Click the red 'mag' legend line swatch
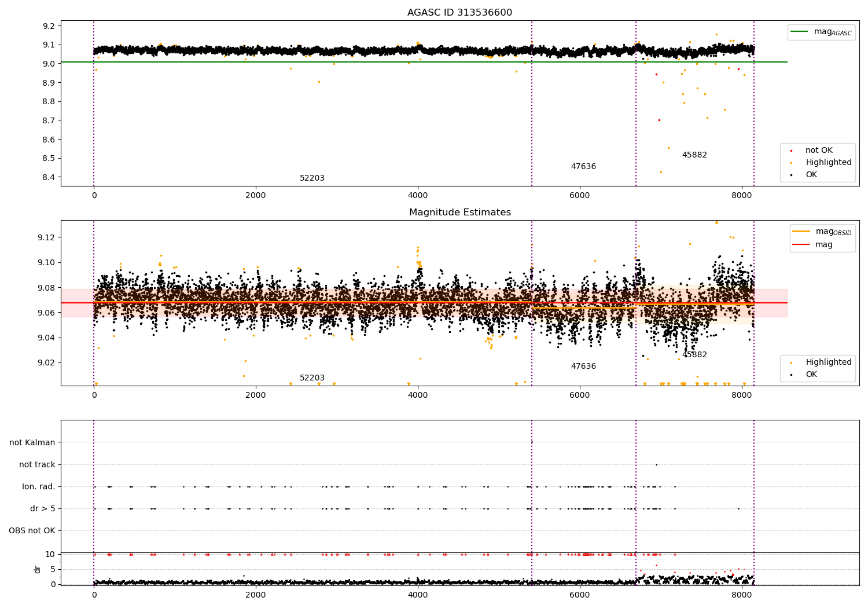 point(801,244)
